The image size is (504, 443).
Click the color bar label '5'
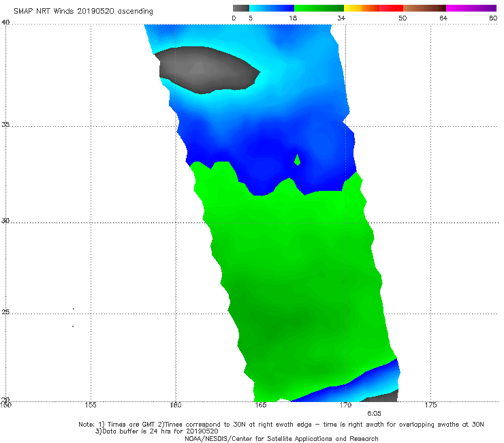click(251, 18)
